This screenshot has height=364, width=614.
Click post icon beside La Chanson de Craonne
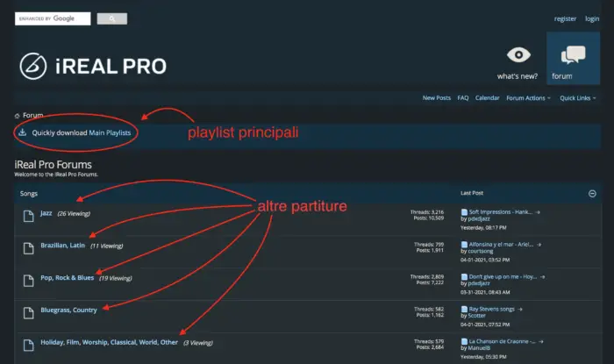[x=464, y=342]
